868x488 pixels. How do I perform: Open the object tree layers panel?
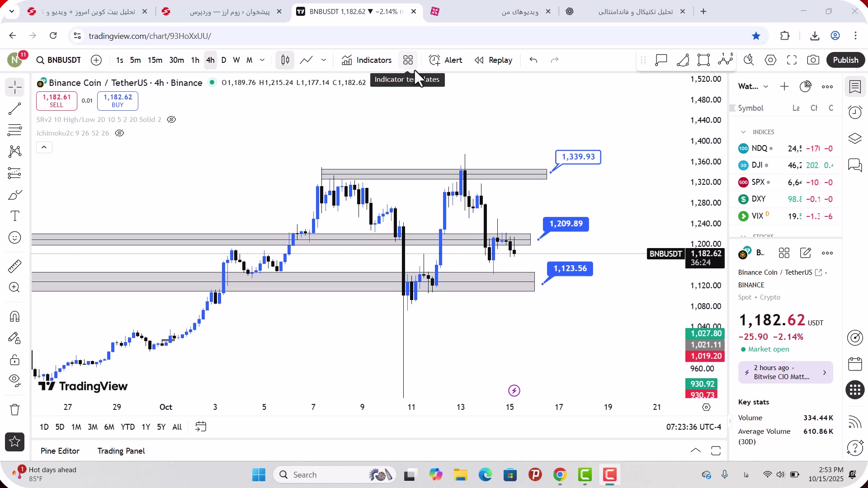(855, 138)
